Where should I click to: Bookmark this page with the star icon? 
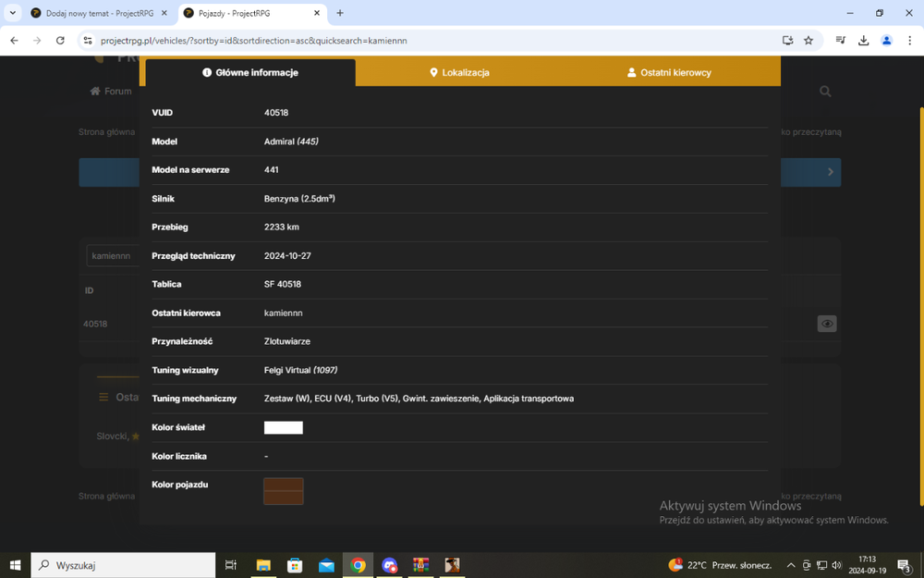pyautogui.click(x=808, y=40)
